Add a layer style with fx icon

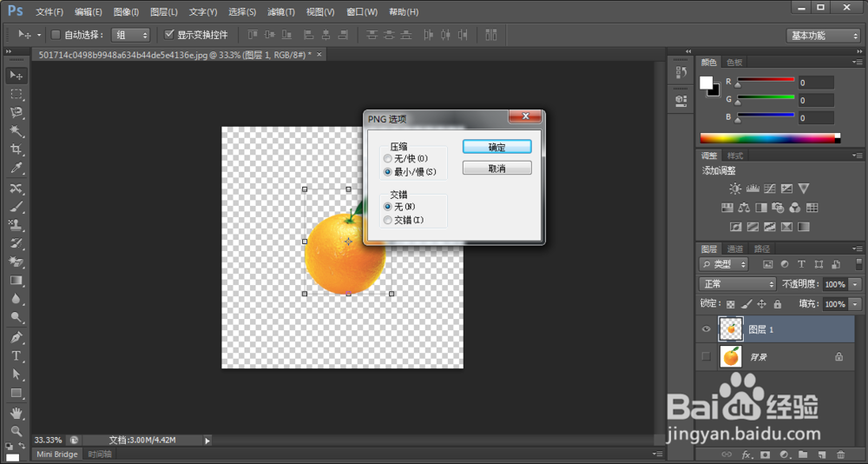click(746, 454)
